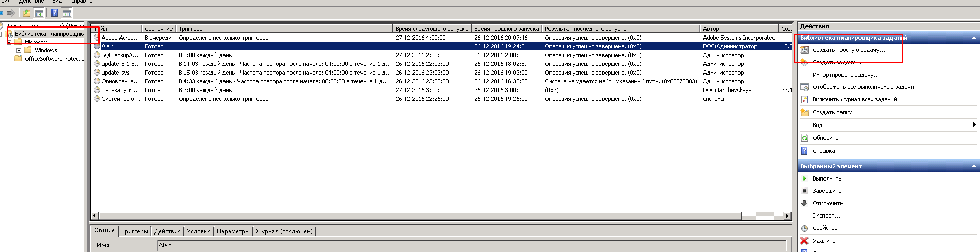Click the 'Обновить' refresh icon
The height and width of the screenshot is (252, 980).
(804, 138)
